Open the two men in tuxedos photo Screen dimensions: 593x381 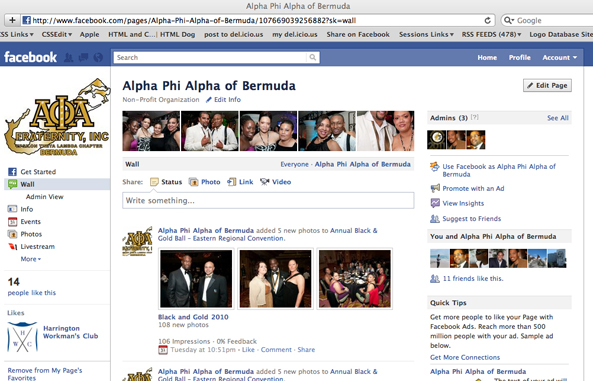tap(196, 278)
